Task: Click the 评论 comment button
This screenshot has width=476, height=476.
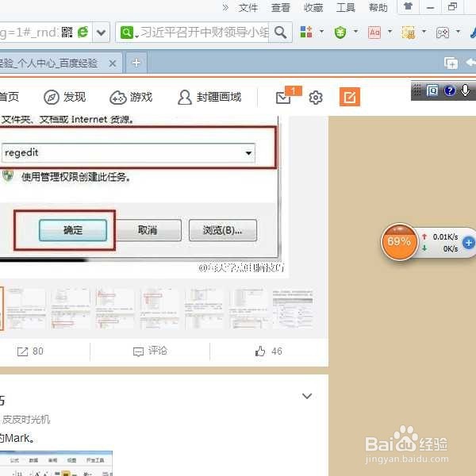Action: [150, 351]
